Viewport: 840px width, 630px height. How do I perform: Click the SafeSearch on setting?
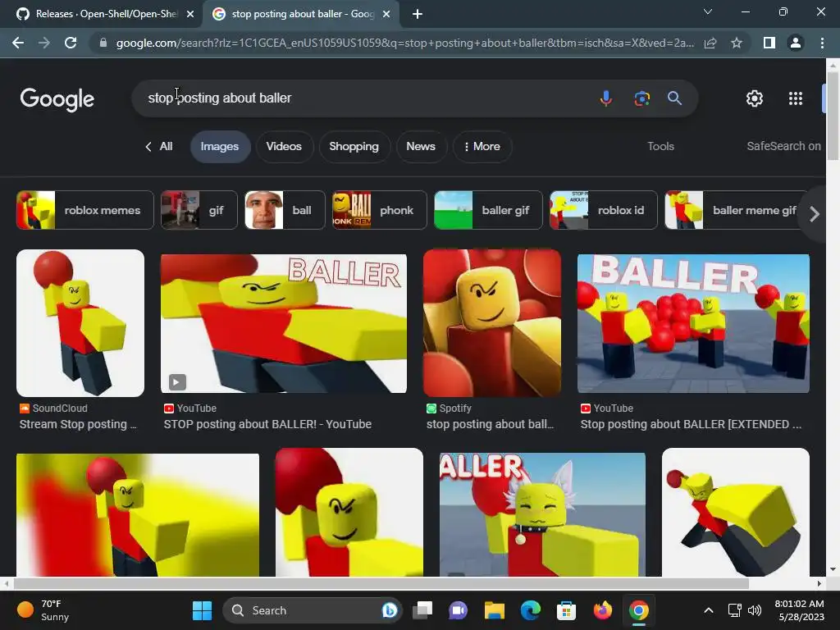coord(783,146)
